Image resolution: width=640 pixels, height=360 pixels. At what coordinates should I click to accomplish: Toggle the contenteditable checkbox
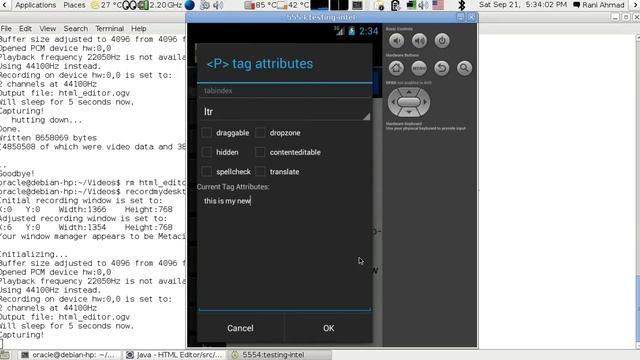click(260, 152)
